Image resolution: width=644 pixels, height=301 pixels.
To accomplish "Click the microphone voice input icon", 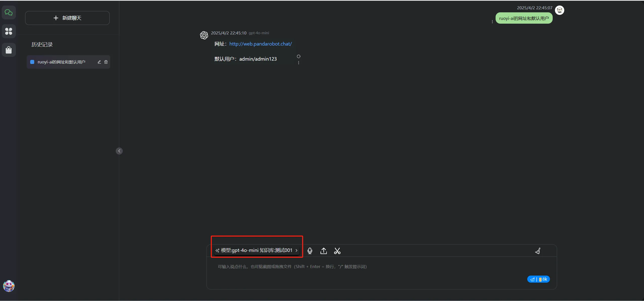I will [x=310, y=251].
